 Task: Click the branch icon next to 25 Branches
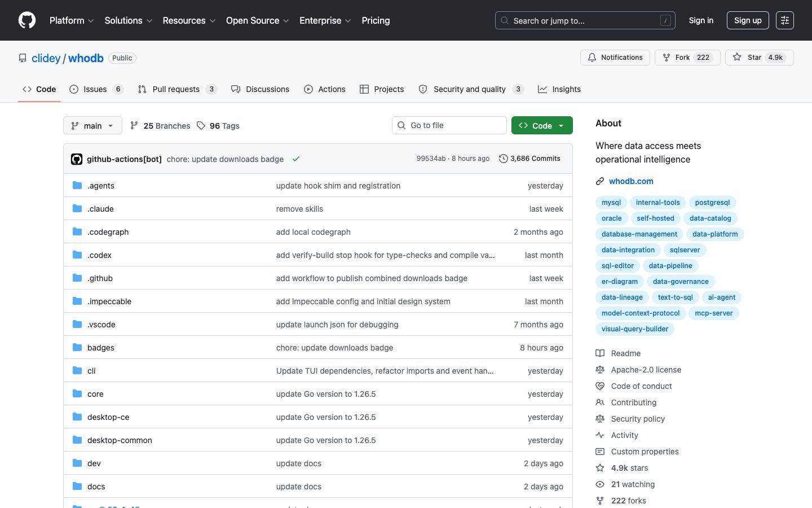click(x=134, y=125)
